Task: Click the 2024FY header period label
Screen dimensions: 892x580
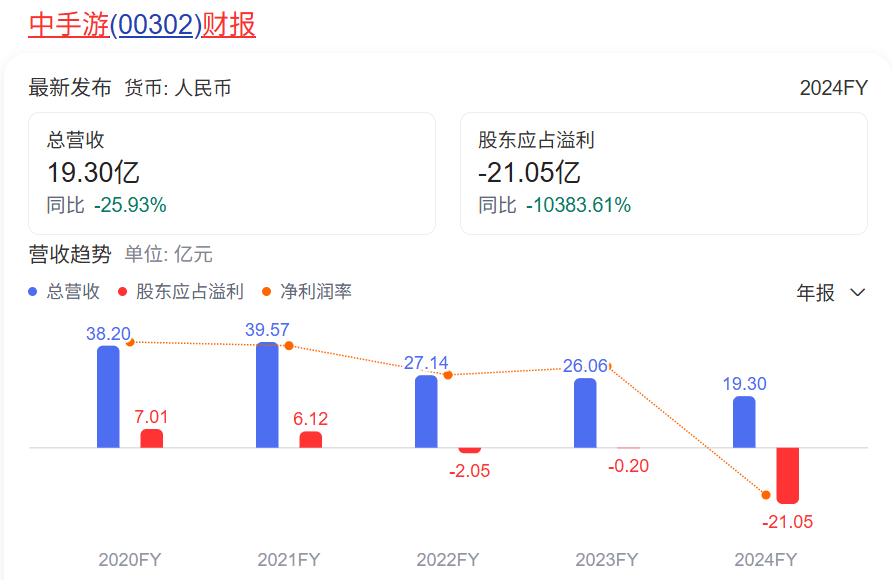Action: pyautogui.click(x=833, y=88)
